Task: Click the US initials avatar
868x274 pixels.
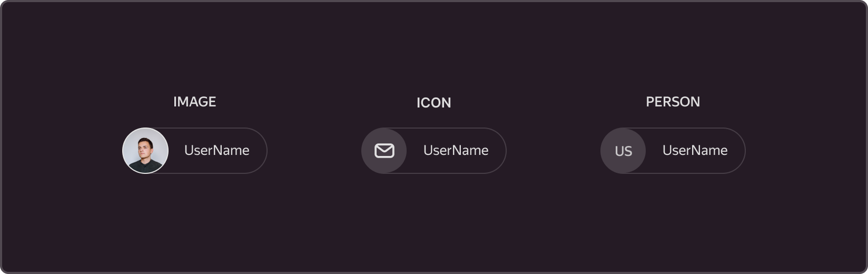Action: [x=623, y=151]
